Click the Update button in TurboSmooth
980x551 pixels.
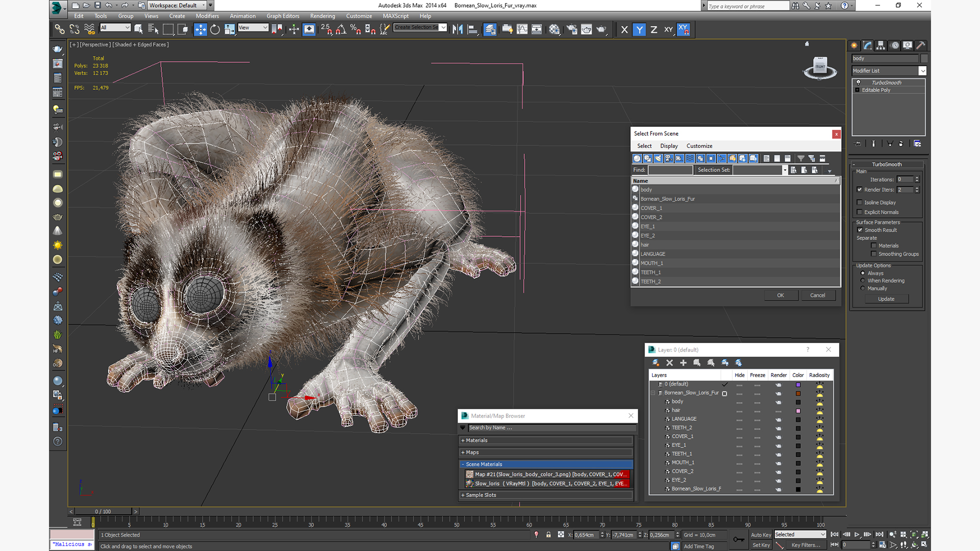(x=886, y=299)
